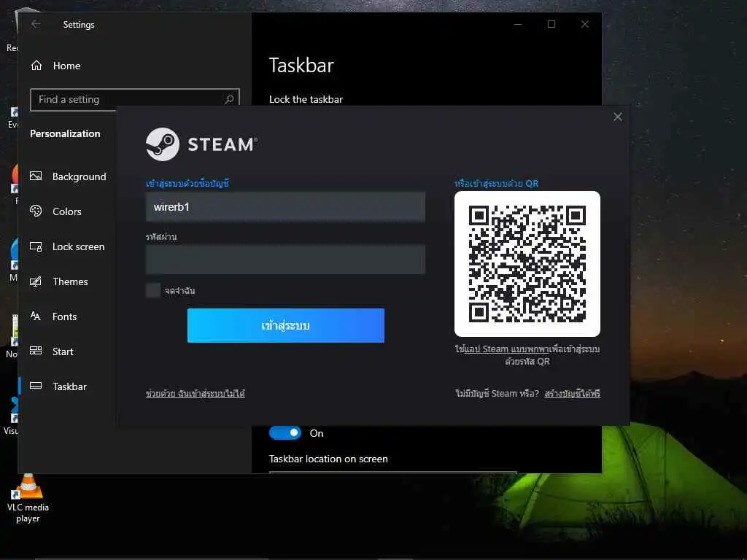The height and width of the screenshot is (560, 747).
Task: Click the search magnifier icon in Settings
Action: [x=229, y=99]
